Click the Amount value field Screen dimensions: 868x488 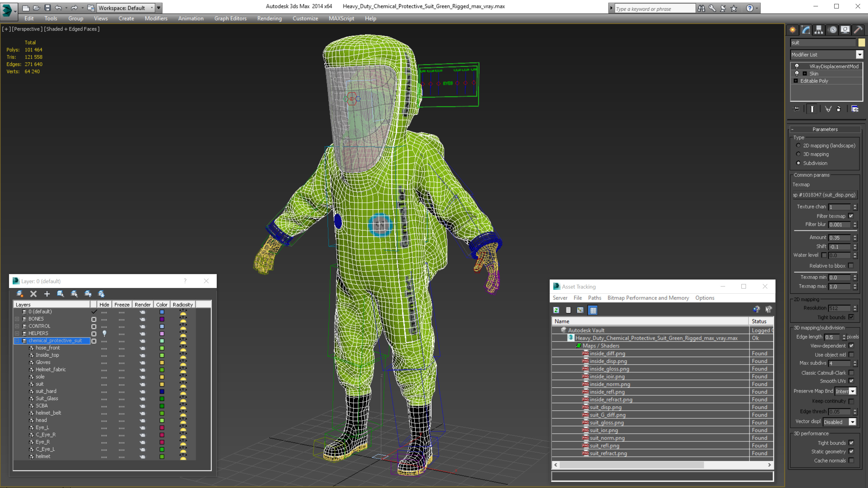click(x=840, y=237)
